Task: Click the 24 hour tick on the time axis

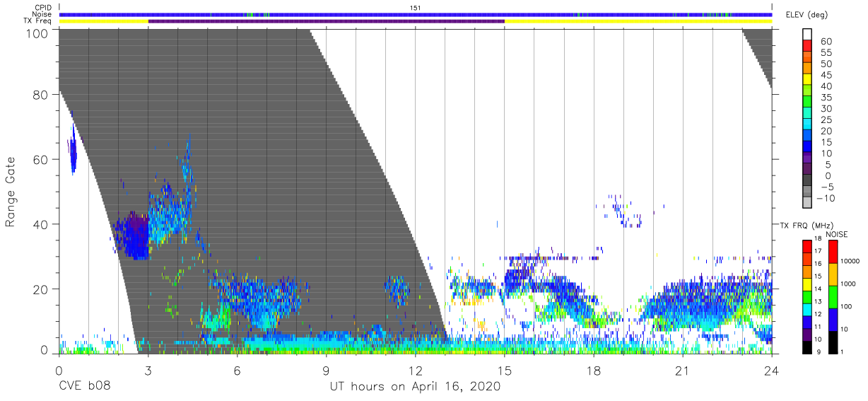Action: pos(772,371)
